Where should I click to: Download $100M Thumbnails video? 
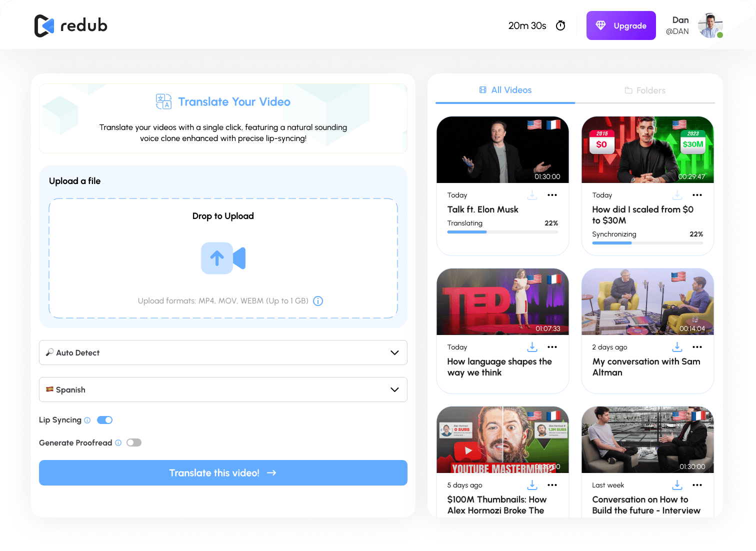[532, 485]
